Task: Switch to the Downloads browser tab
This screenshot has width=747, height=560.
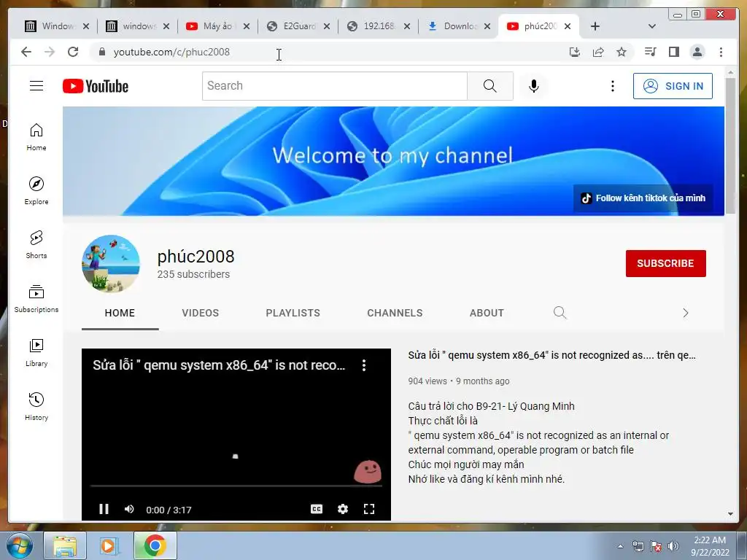Action: [458, 26]
